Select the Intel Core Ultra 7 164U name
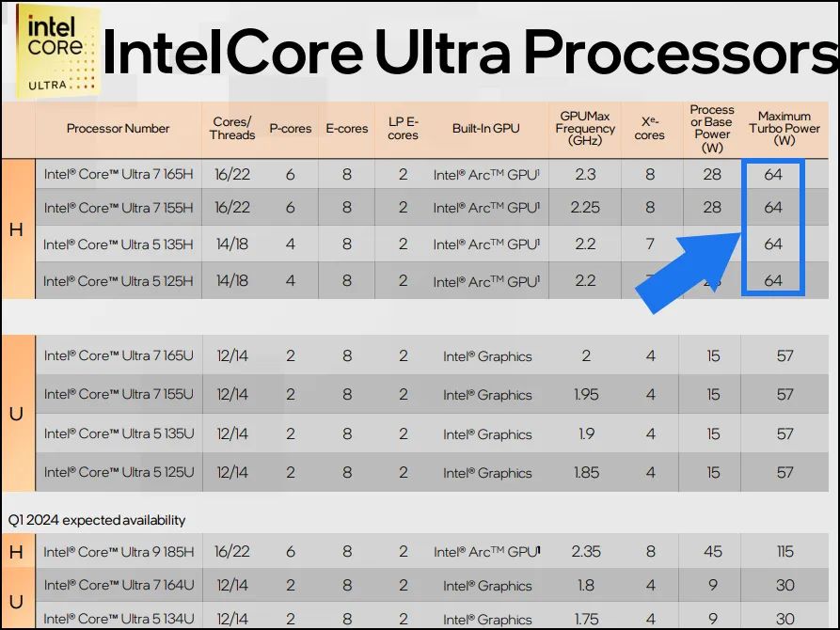The image size is (840, 630). pos(119,585)
